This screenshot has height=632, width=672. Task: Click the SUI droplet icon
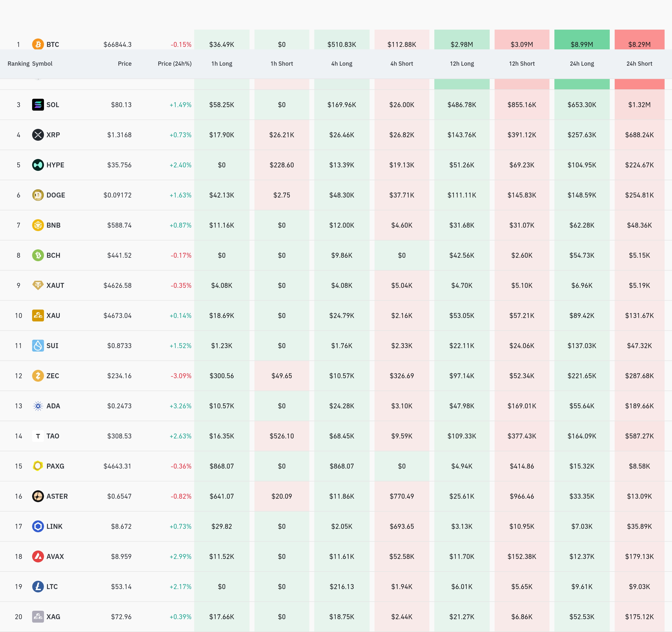coord(38,346)
